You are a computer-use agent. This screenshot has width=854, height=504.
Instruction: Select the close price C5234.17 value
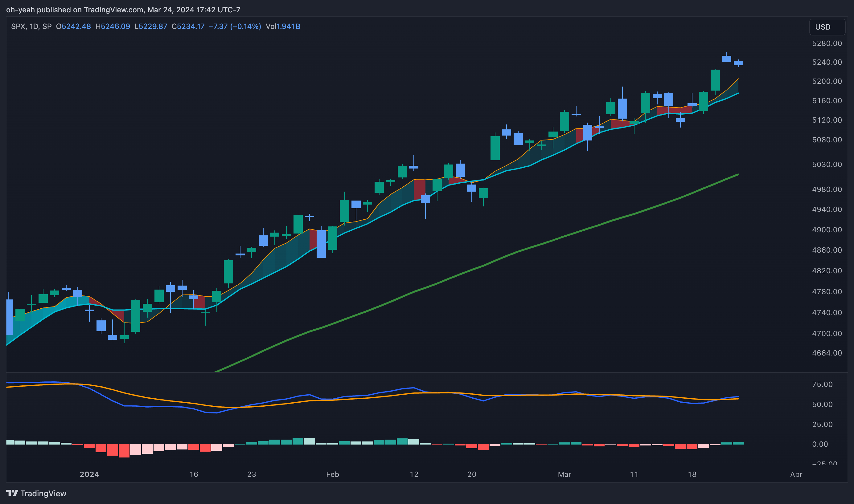tap(188, 26)
